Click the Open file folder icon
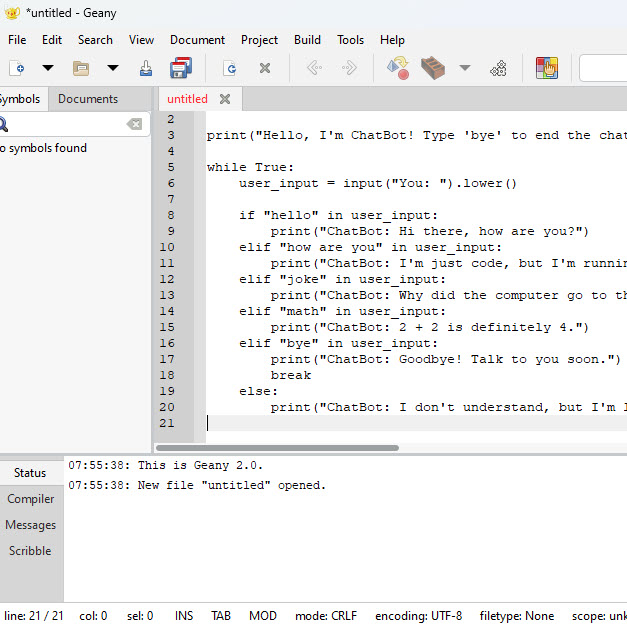 point(81,68)
